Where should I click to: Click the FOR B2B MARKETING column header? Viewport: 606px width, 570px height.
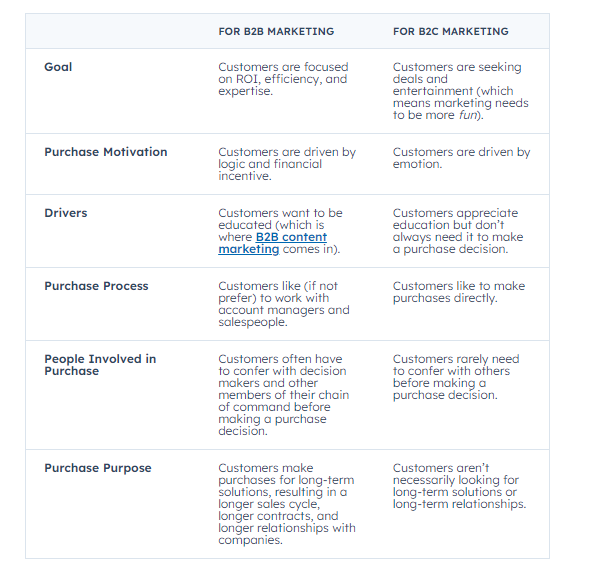pyautogui.click(x=276, y=31)
